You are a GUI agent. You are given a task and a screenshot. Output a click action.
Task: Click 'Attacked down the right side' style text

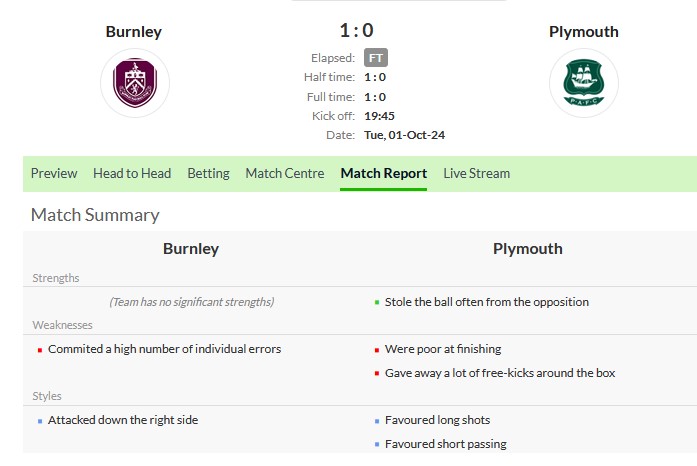[123, 420]
